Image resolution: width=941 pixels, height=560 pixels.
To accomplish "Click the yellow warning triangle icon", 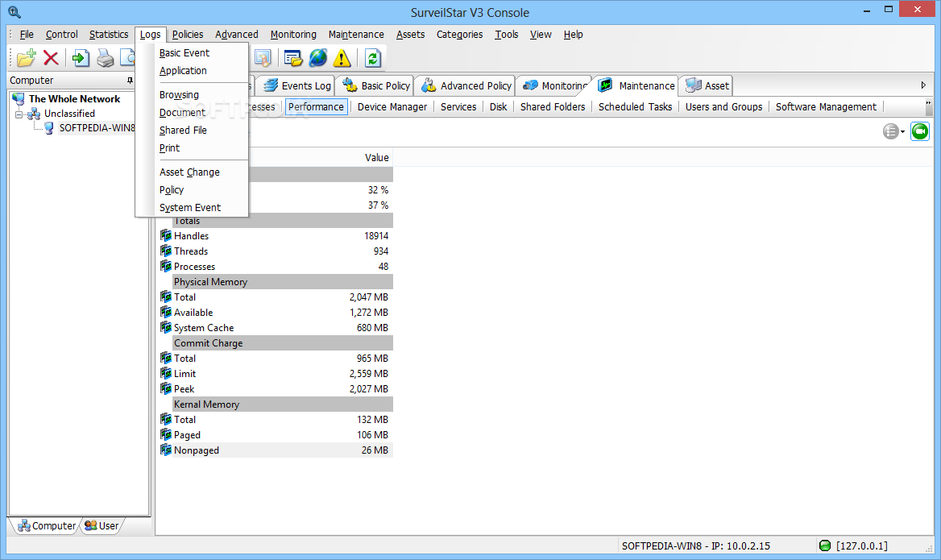I will [x=342, y=58].
